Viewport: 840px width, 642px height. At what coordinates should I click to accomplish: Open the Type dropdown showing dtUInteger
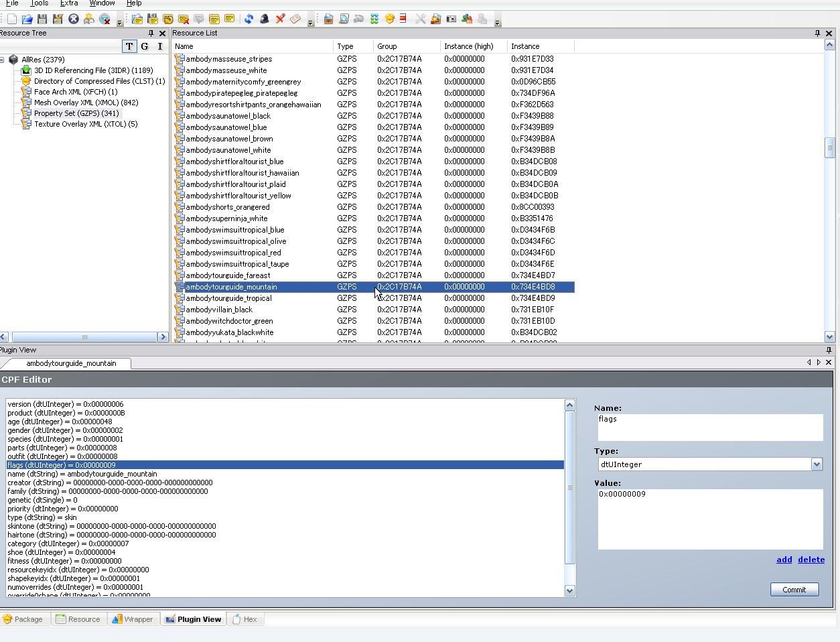tap(816, 464)
